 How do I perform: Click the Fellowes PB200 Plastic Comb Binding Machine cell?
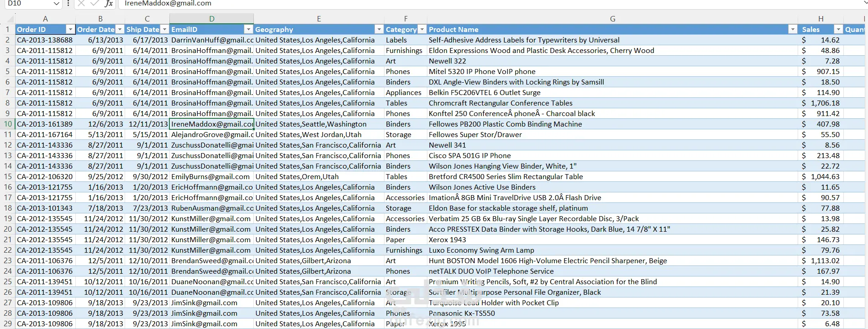(613, 124)
